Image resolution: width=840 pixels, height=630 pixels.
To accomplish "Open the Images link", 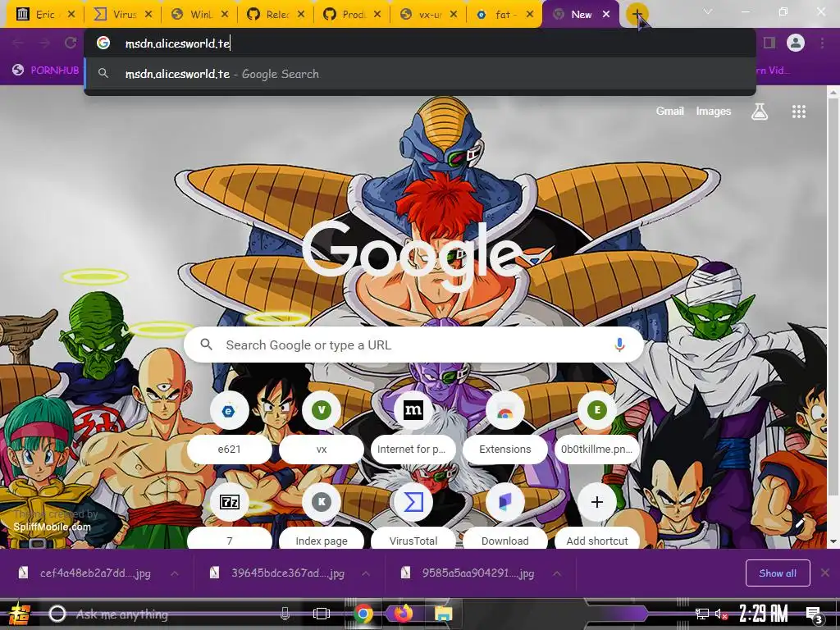I will (713, 112).
